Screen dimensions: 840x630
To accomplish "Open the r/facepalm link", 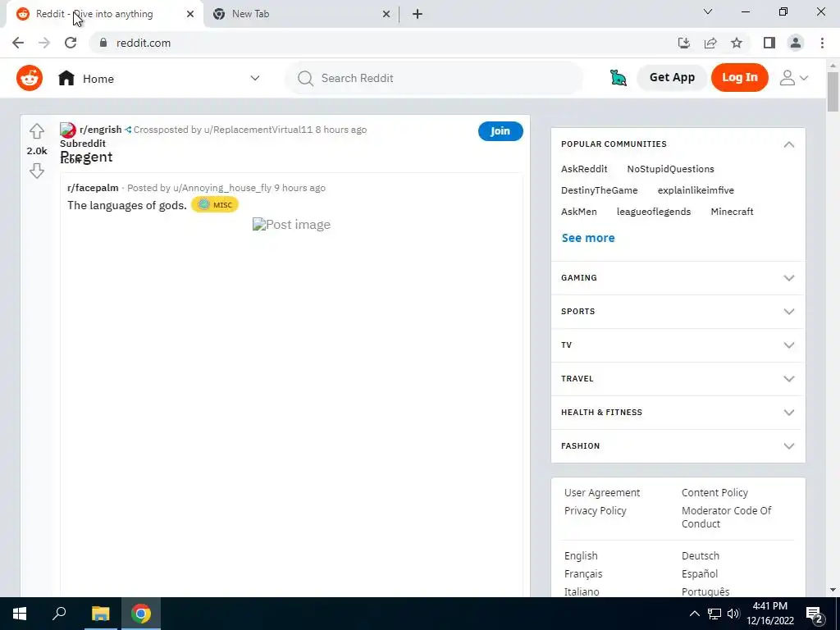I will (93, 188).
